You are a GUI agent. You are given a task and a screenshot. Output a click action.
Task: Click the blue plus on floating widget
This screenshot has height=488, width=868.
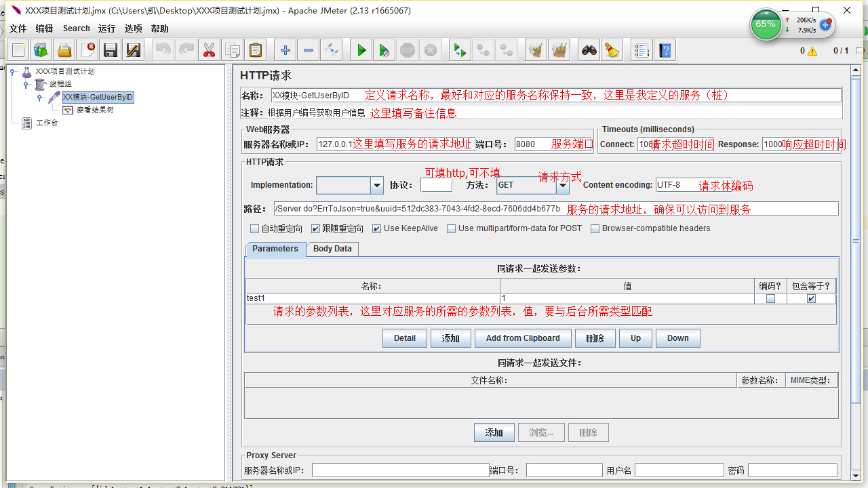(x=825, y=24)
